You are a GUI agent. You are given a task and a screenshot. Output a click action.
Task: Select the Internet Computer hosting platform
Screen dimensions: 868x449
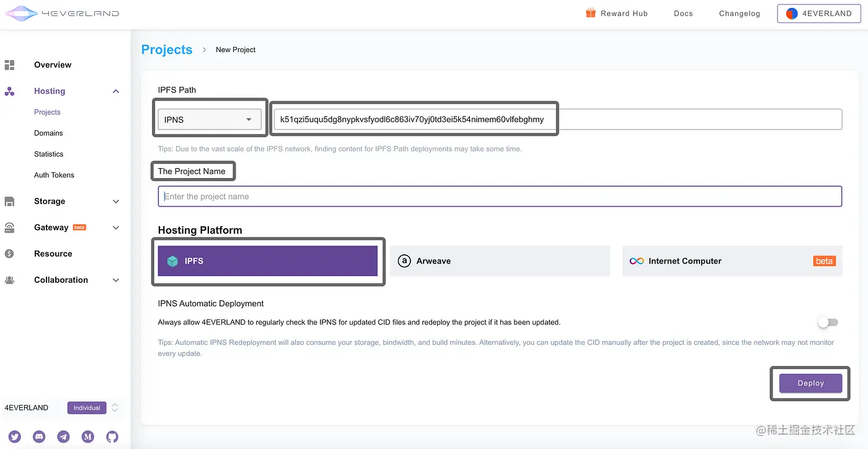tap(732, 261)
